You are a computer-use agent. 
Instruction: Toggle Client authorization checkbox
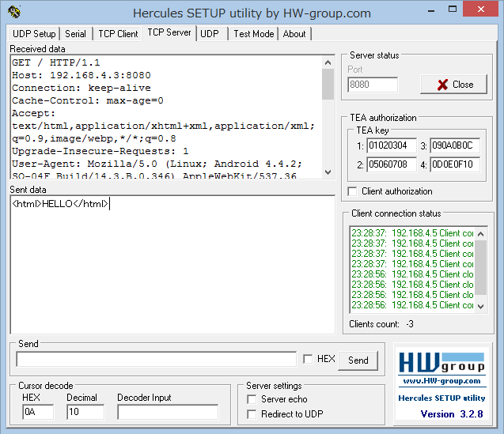point(353,191)
